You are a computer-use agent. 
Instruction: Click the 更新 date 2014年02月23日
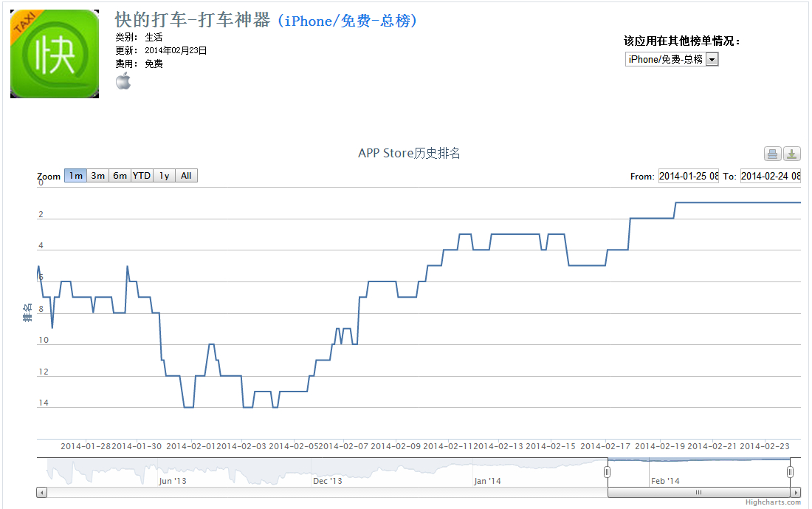176,50
